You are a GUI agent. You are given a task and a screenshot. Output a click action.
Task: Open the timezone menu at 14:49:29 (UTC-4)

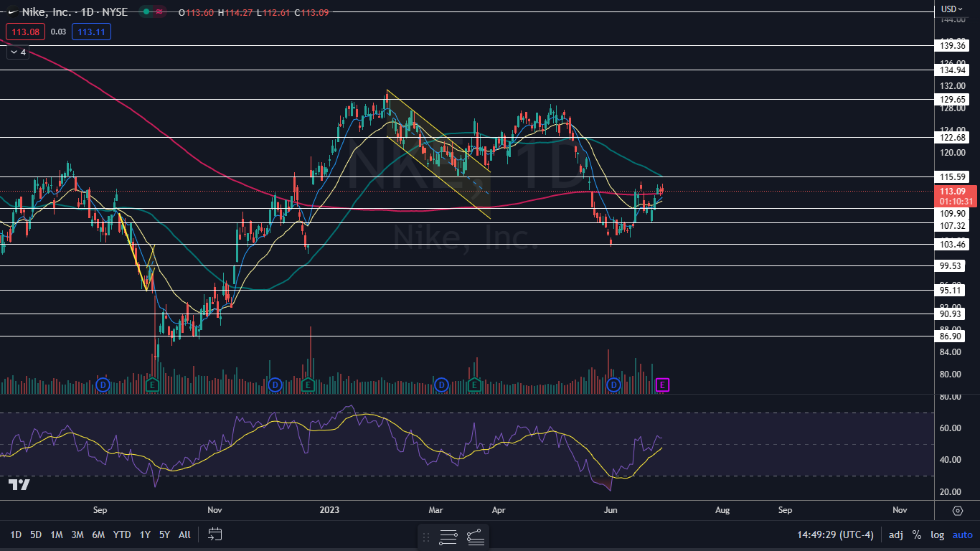tap(835, 534)
